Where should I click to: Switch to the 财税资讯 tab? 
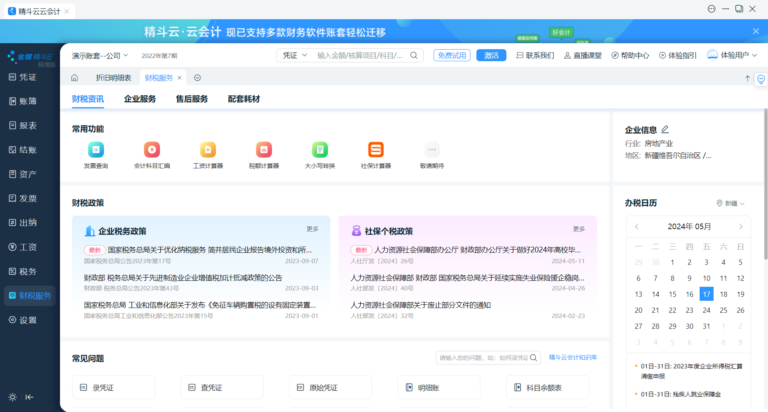point(88,99)
